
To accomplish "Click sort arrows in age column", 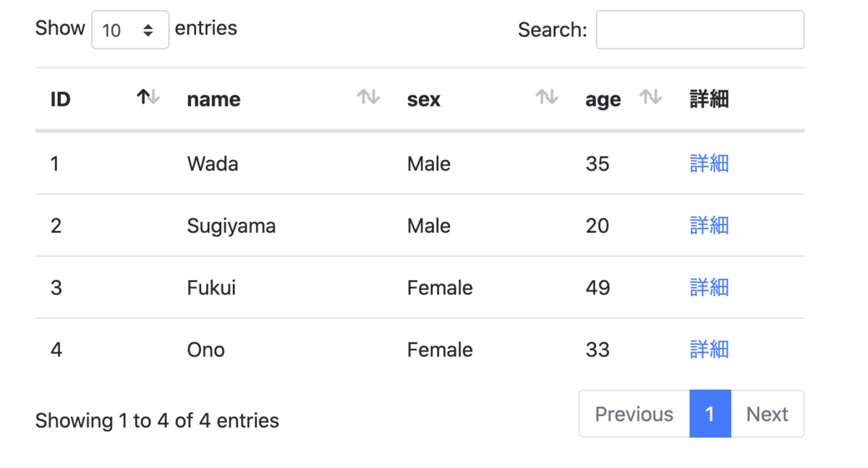I will [650, 98].
